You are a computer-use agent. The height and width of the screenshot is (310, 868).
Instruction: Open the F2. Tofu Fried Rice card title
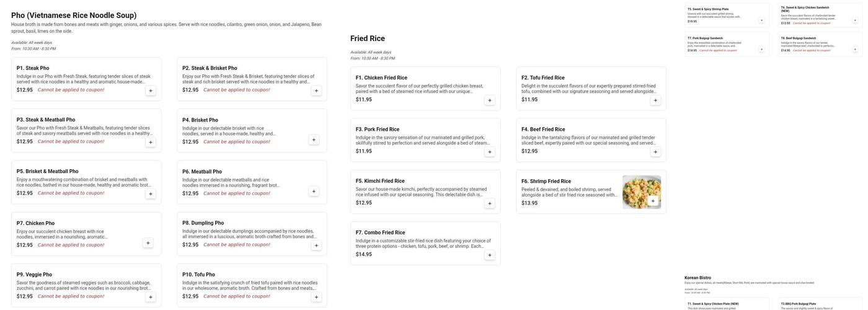543,78
